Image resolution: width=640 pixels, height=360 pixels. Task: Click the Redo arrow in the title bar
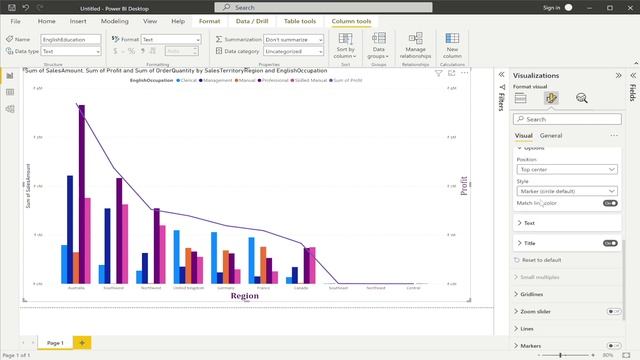click(x=40, y=7)
